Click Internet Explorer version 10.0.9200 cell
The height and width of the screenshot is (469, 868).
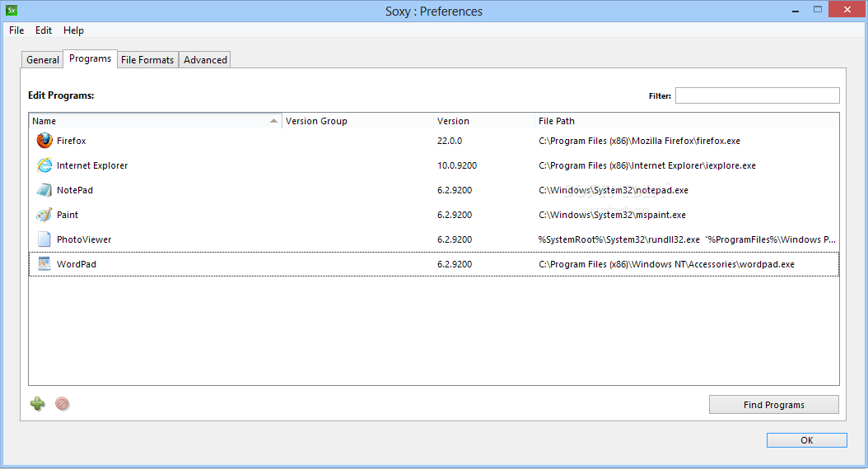point(457,165)
